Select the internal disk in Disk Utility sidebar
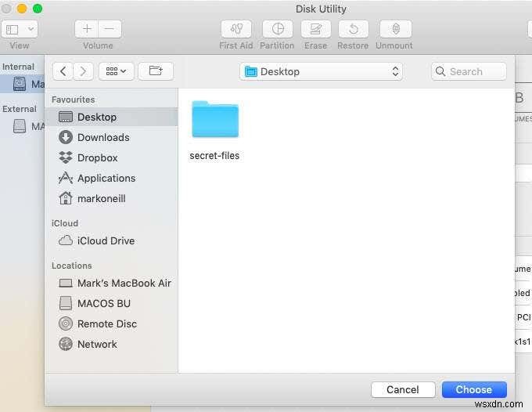The width and height of the screenshot is (532, 412). tap(22, 84)
